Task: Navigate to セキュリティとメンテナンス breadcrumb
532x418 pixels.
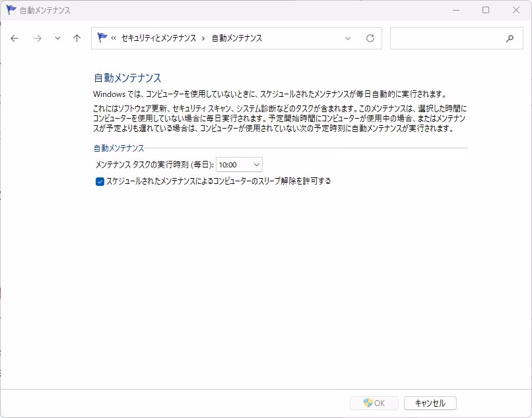Action: point(158,38)
